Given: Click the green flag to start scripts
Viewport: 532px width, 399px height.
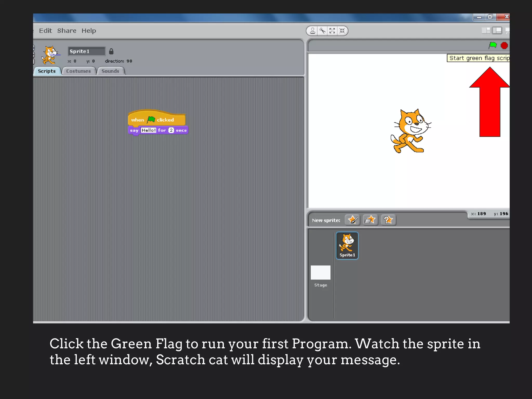Looking at the screenshot, I should [493, 45].
